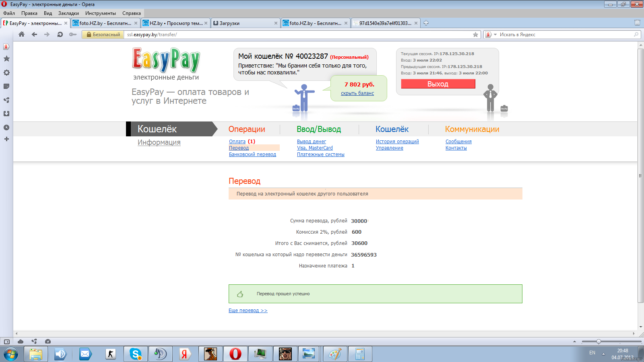Open the Платежные системы link

tap(320, 154)
